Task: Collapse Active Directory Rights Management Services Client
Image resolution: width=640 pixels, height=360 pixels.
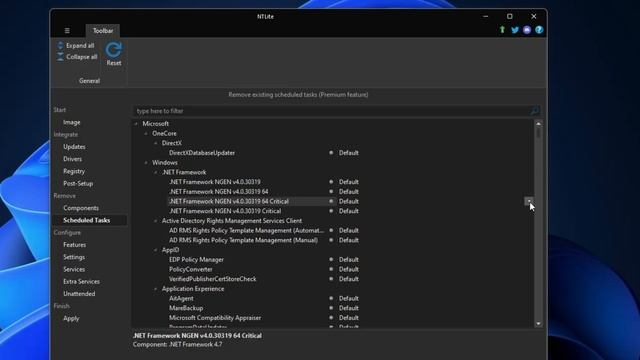Action: coord(156,221)
